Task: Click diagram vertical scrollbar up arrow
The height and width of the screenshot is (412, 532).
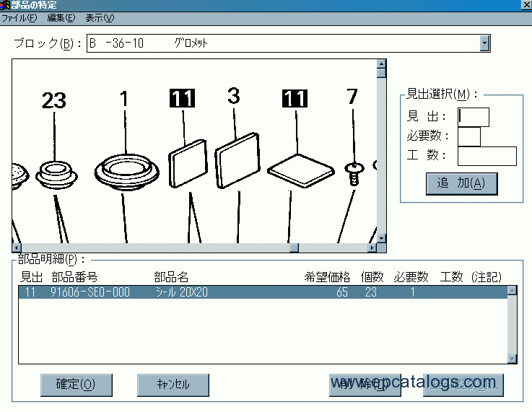Action: pyautogui.click(x=381, y=63)
